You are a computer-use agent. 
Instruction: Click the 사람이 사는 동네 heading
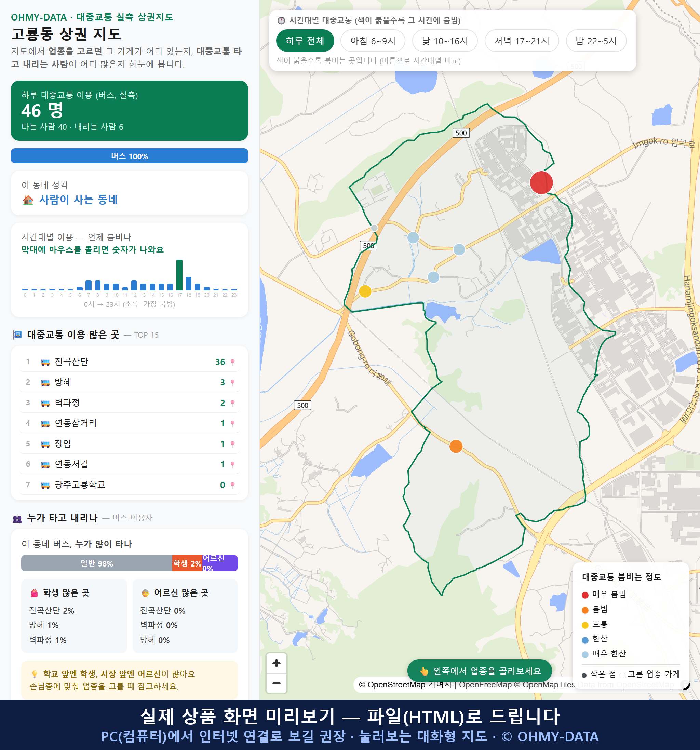78,200
